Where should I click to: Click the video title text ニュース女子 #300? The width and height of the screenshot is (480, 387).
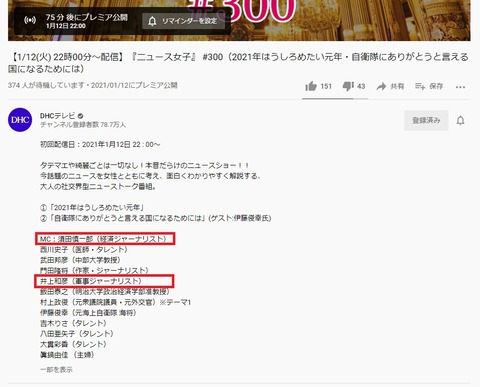tap(238, 63)
